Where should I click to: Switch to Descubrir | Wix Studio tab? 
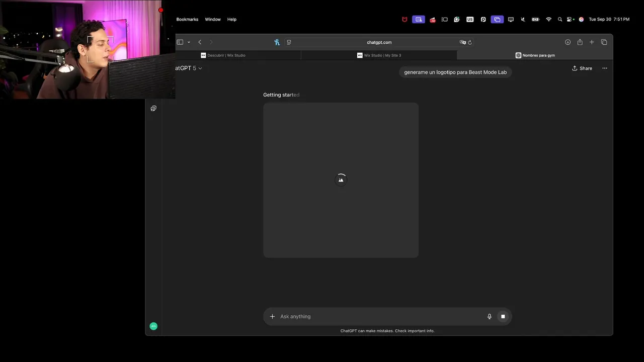coord(223,55)
